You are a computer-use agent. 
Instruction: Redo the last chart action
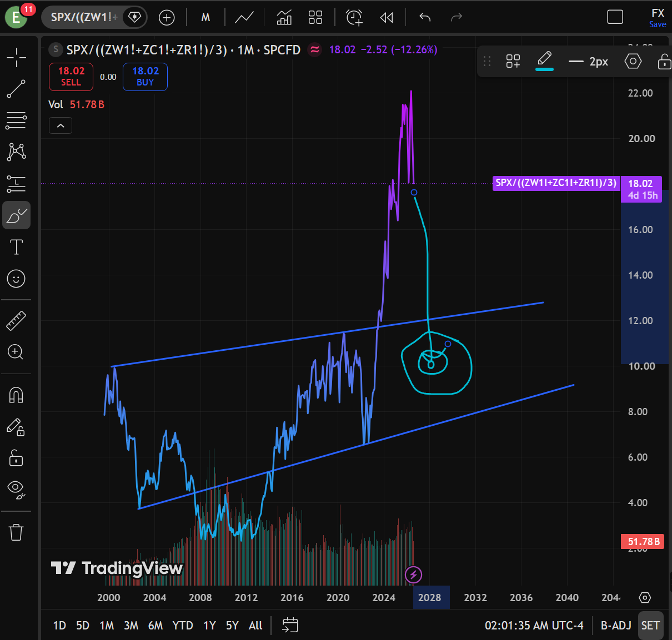coord(457,18)
